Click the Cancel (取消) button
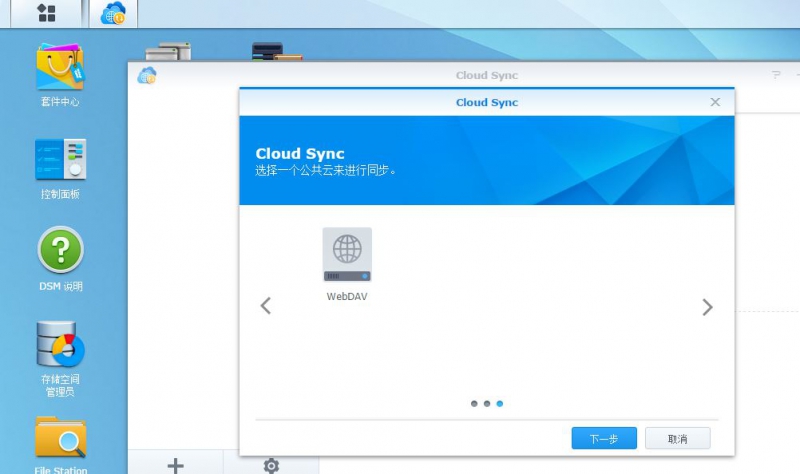Image resolution: width=800 pixels, height=474 pixels. pyautogui.click(x=677, y=438)
